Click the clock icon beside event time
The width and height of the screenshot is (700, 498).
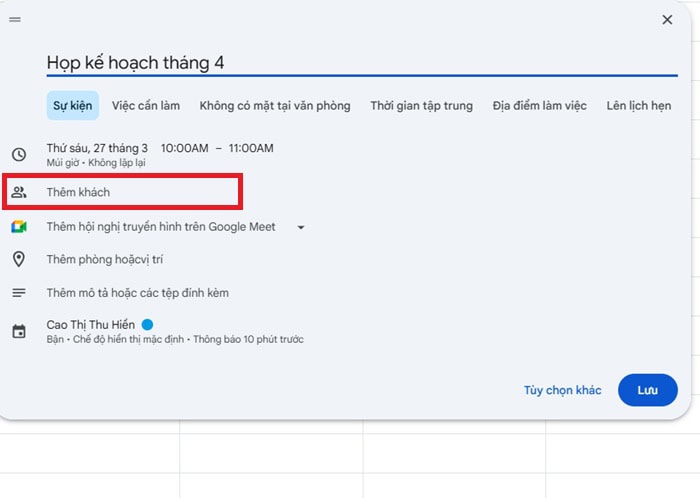18,154
